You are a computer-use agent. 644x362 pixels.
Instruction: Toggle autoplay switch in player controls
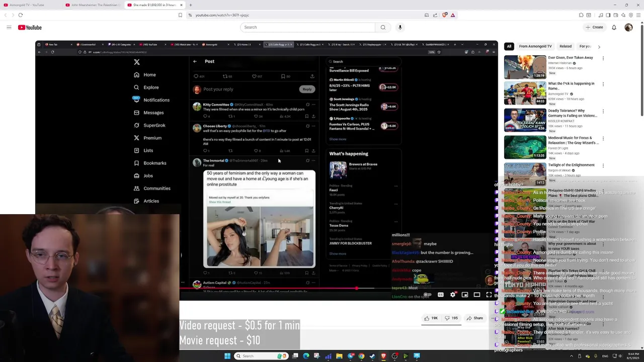click(428, 295)
